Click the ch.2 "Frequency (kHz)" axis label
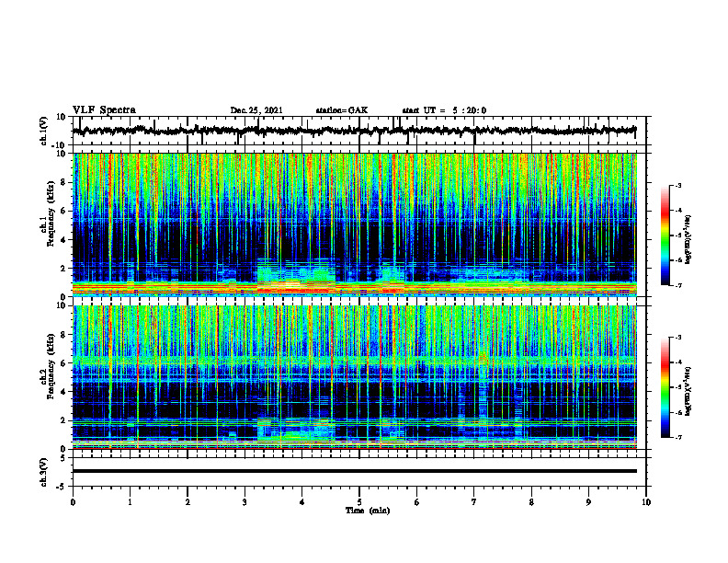The image size is (728, 563). (x=51, y=366)
